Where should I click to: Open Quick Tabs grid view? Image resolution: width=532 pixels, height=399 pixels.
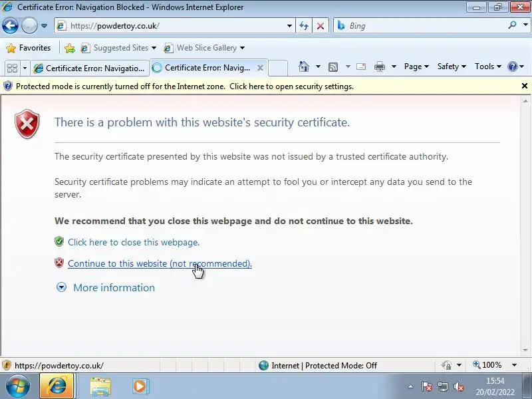click(x=12, y=68)
